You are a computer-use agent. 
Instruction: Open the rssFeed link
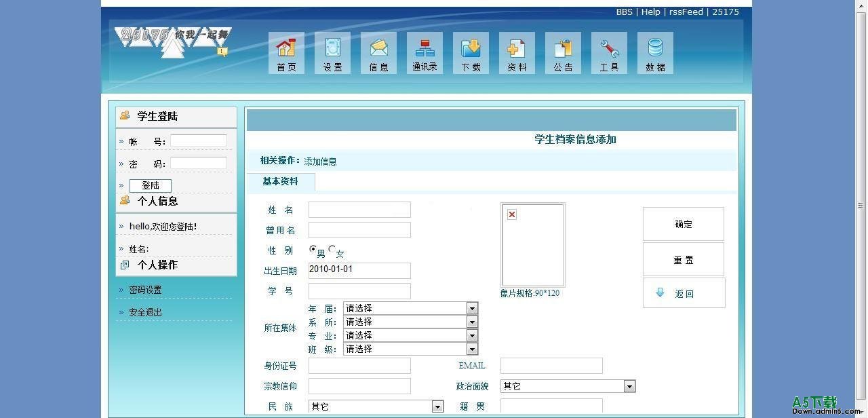pos(686,12)
